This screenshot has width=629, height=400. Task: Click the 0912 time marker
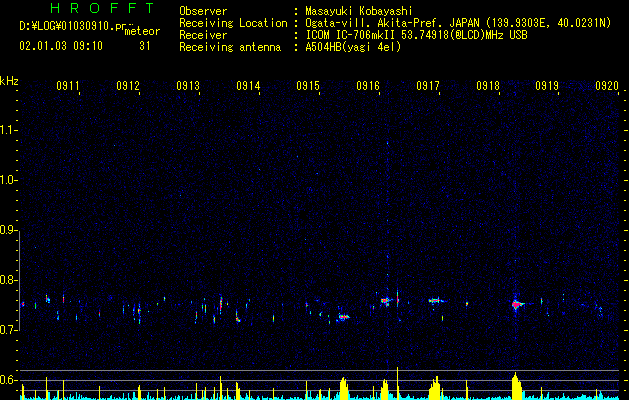tap(128, 85)
